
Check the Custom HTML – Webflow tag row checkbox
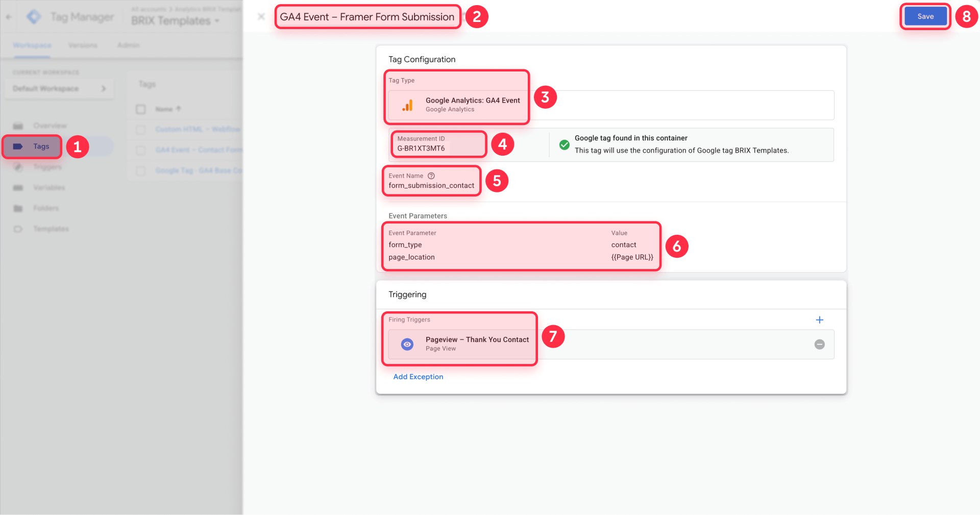(x=141, y=130)
